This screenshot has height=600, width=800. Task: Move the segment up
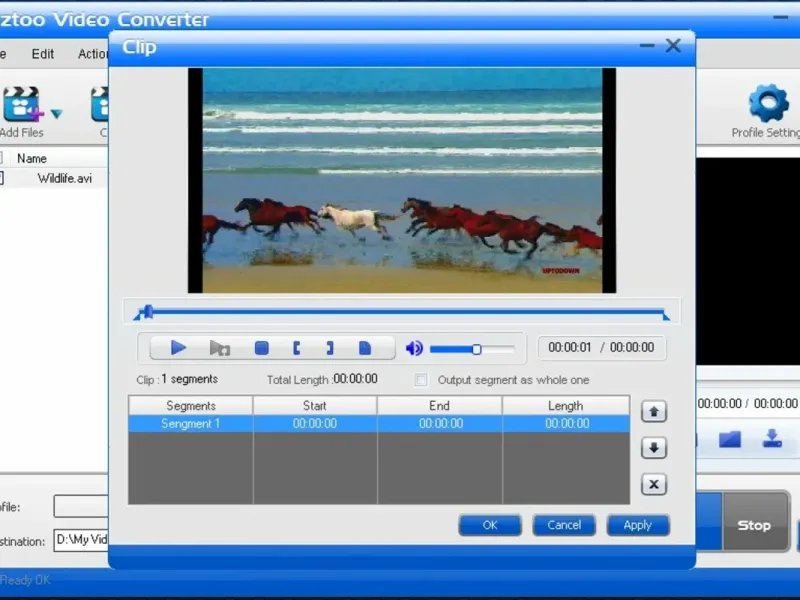[x=654, y=411]
